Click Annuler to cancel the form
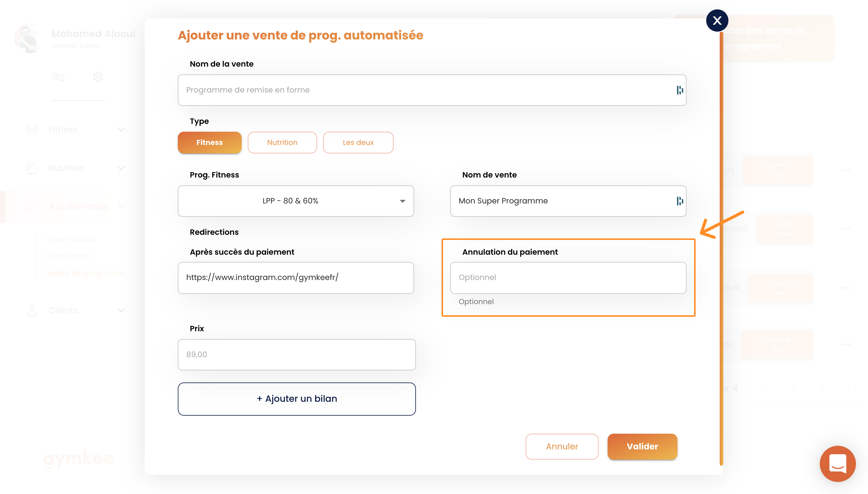This screenshot has width=868, height=494. point(562,446)
